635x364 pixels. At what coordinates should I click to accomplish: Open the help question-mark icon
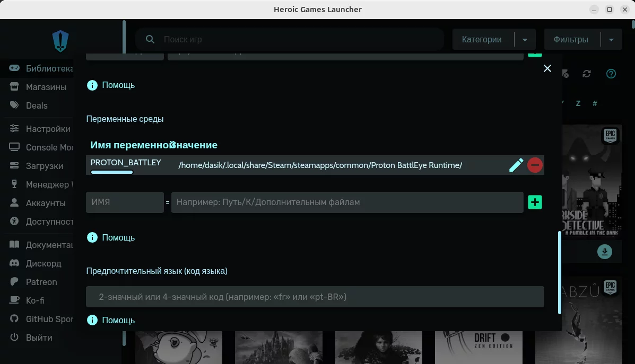tap(611, 74)
